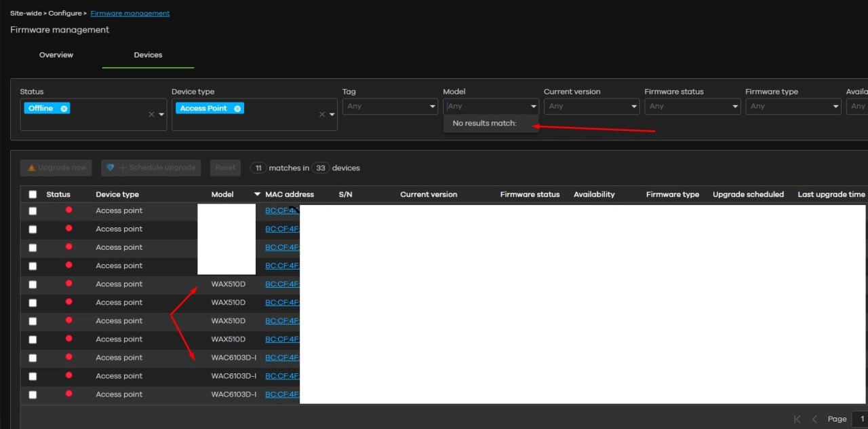Click the Schedule upgrade button
This screenshot has height=429, width=868.
(151, 168)
